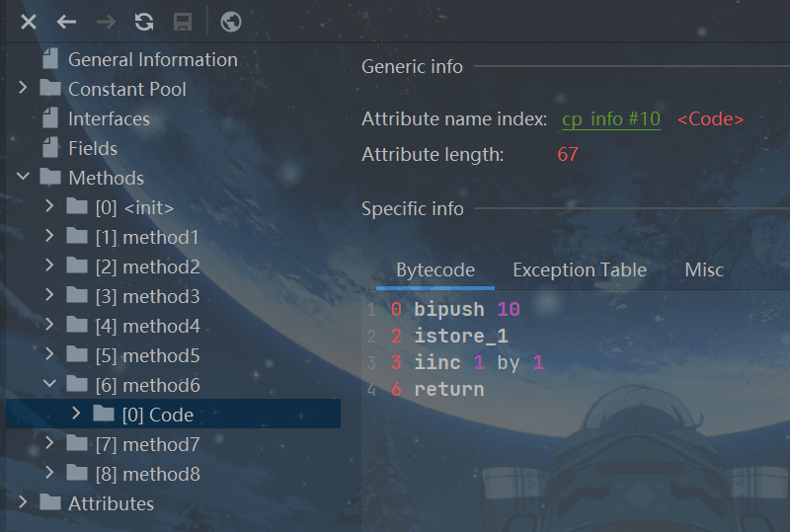
Task: Select the Interfaces tree item
Action: (109, 118)
